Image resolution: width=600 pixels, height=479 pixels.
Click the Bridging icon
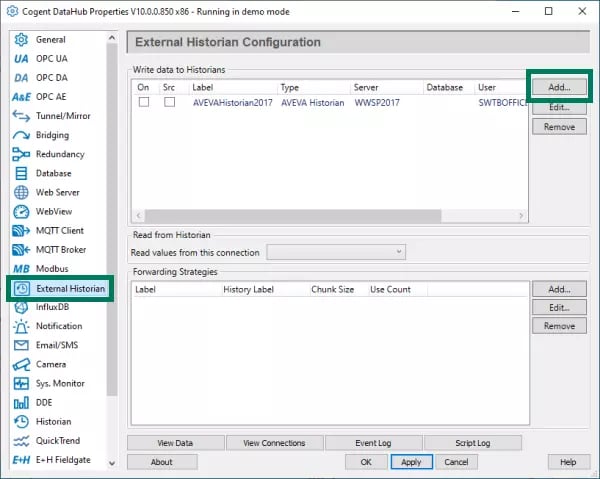point(21,135)
